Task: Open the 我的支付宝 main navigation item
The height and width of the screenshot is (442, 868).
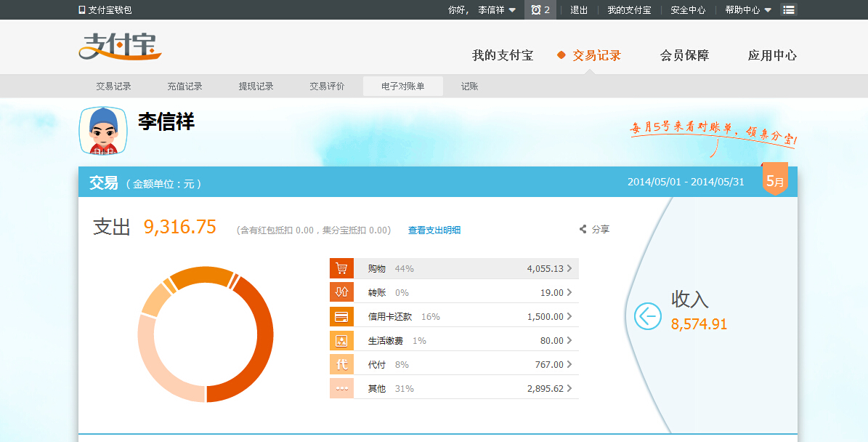Action: click(x=502, y=55)
